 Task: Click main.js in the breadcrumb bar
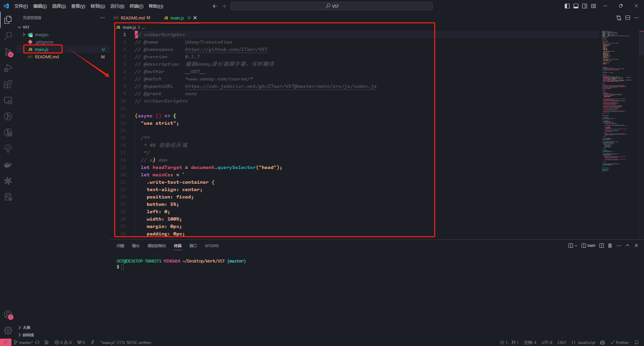tap(129, 27)
